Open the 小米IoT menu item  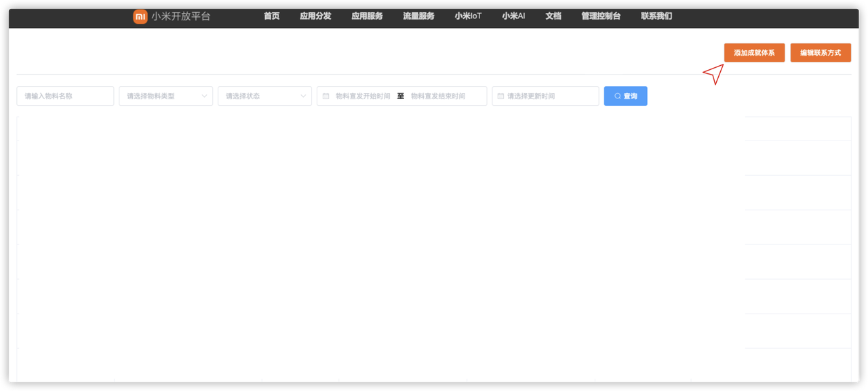[467, 16]
